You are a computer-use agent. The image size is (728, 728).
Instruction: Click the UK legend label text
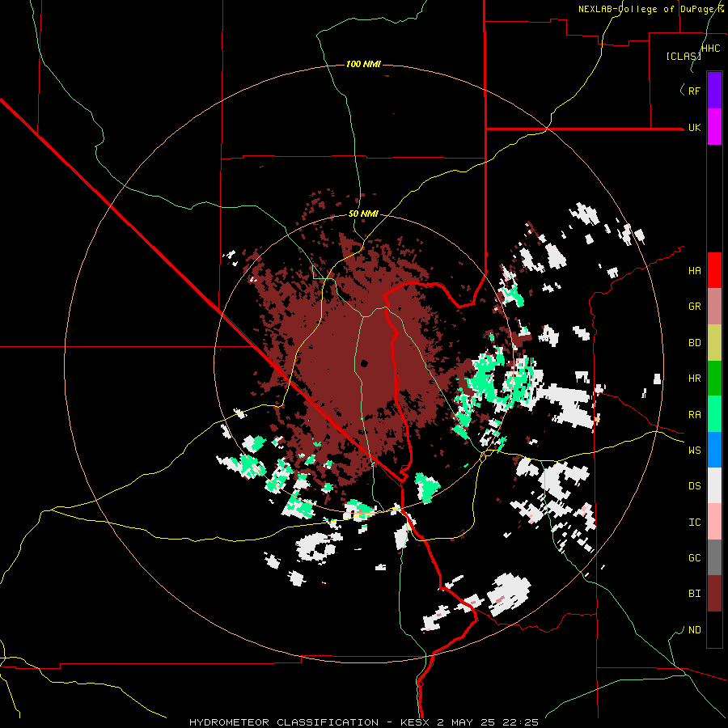tap(694, 127)
